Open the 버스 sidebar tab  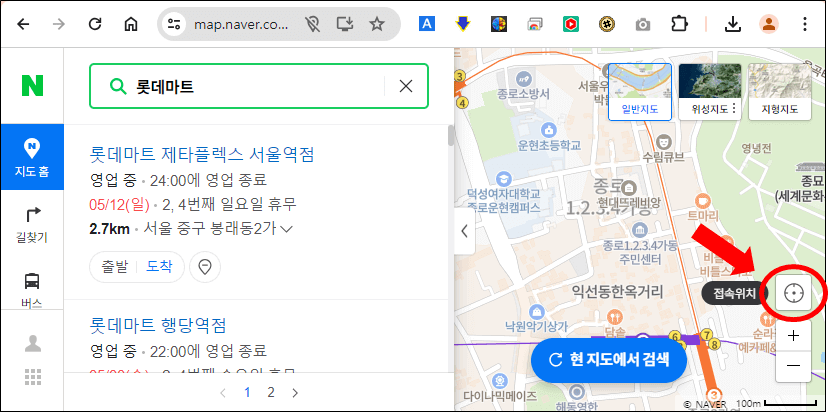click(32, 289)
